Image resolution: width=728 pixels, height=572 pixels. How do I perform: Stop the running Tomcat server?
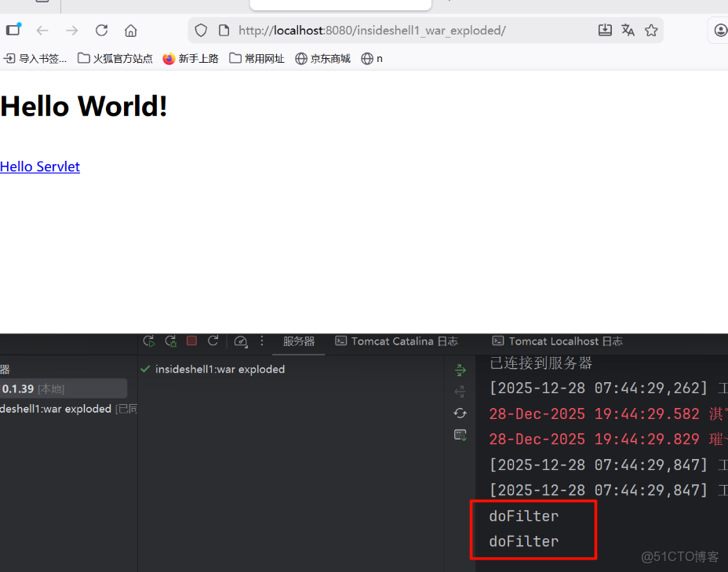(191, 341)
